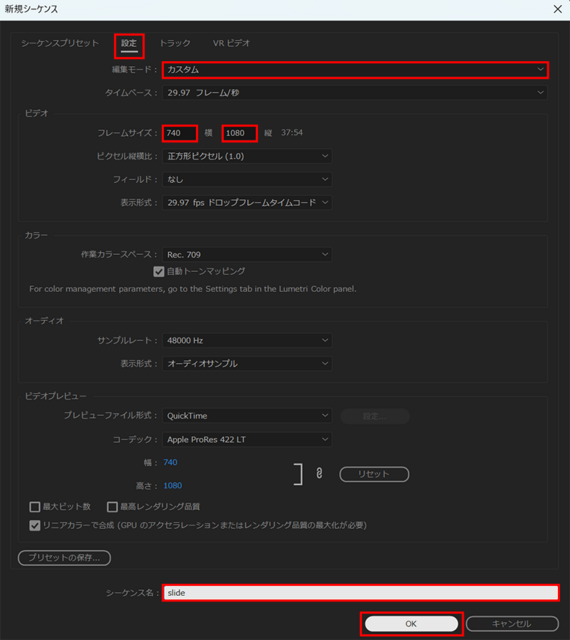Click the シーケンス名 field containing slide
The image size is (570, 640).
361,593
